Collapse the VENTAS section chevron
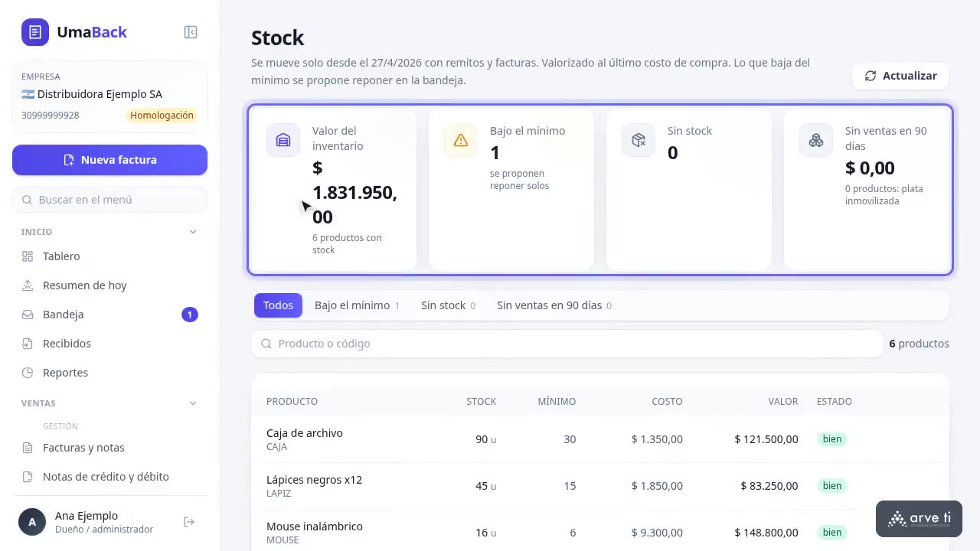The image size is (980, 551). click(193, 403)
